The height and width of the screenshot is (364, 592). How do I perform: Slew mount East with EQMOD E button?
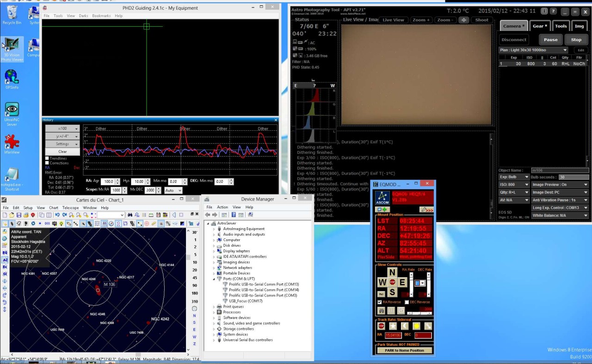403,282
